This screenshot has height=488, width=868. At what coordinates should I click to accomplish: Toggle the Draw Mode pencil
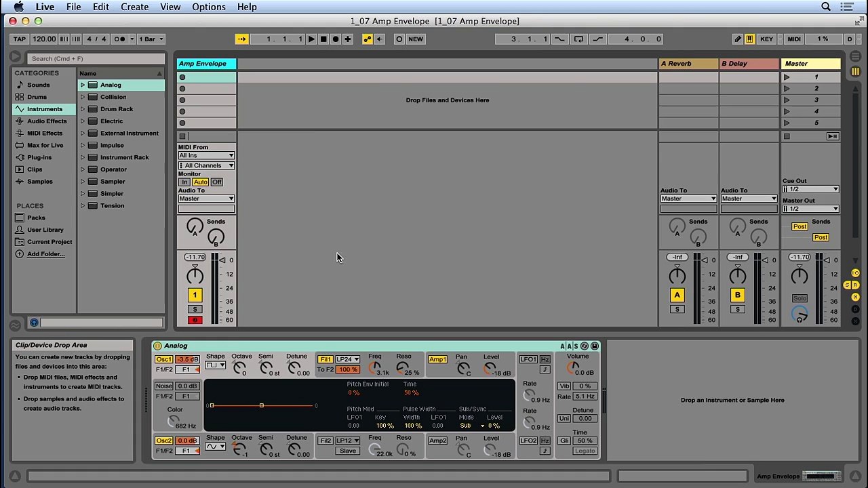tap(738, 39)
